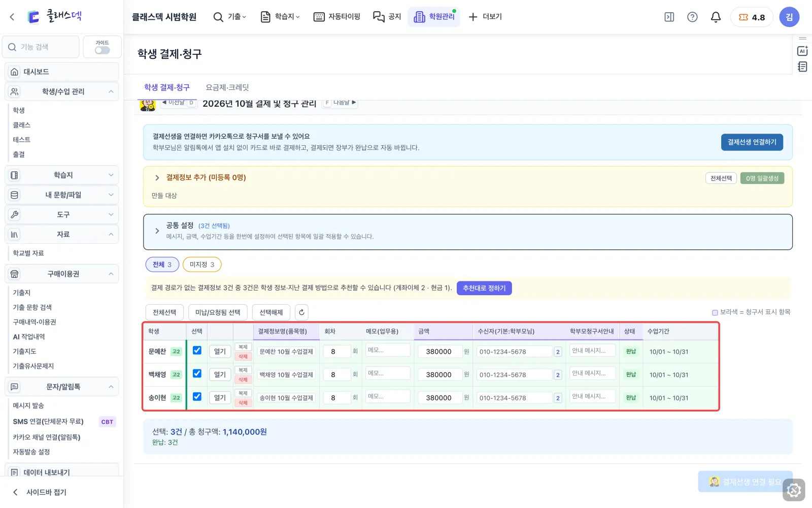
Task: Click the 미납/요청됨 선택 button
Action: pos(218,312)
